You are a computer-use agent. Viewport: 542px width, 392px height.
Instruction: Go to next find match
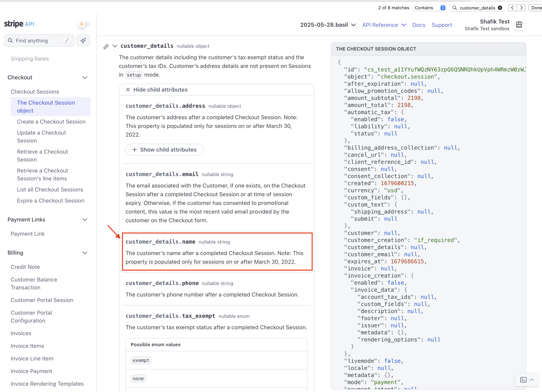521,8
